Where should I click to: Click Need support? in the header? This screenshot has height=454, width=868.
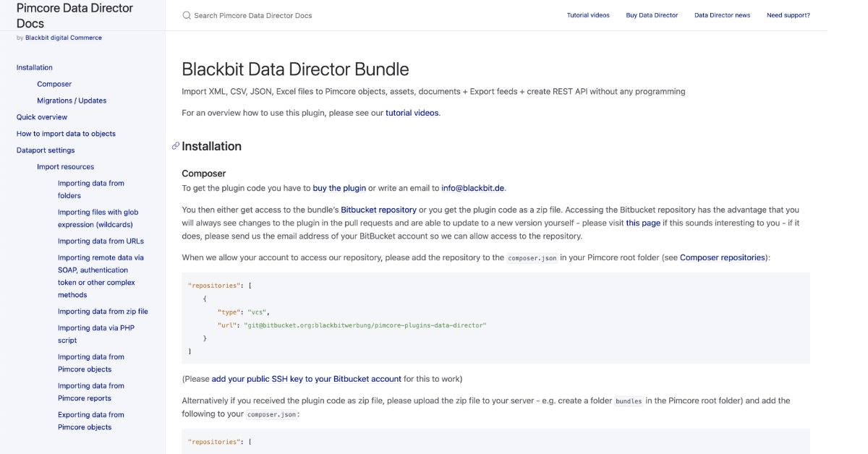pyautogui.click(x=788, y=14)
